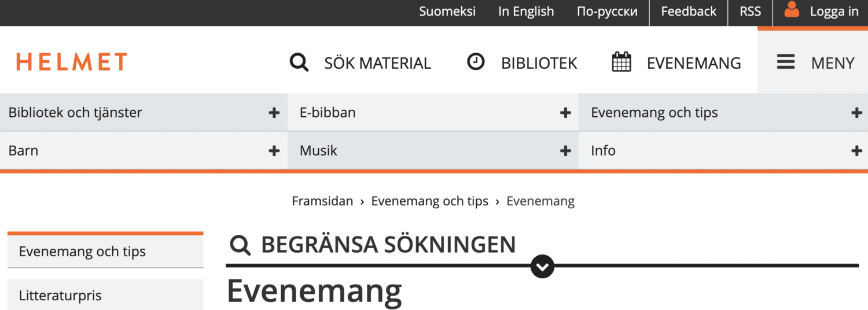Screen dimensions: 868x310
Task: Expand Evenemang och tips plus in navigation
Action: click(857, 113)
